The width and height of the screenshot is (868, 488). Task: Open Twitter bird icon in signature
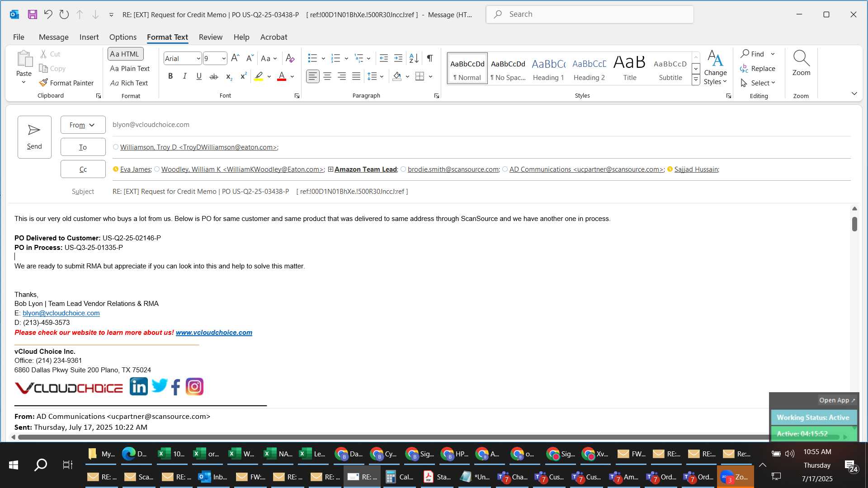[x=160, y=386]
